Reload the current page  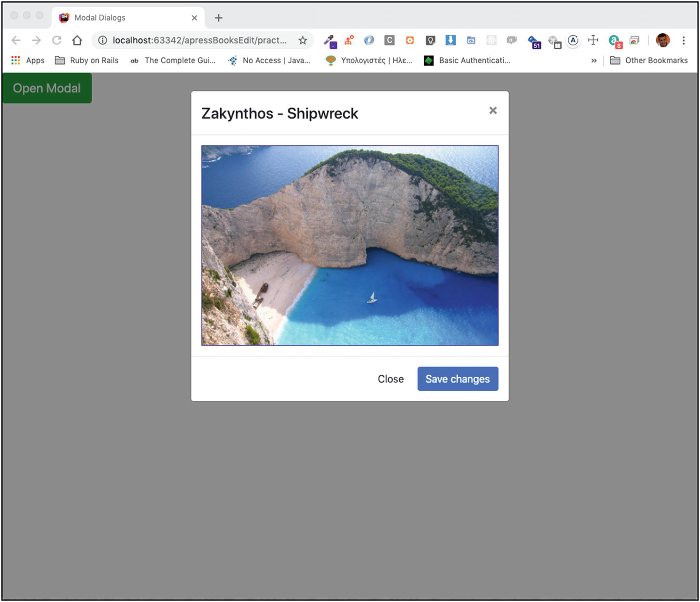[x=57, y=40]
